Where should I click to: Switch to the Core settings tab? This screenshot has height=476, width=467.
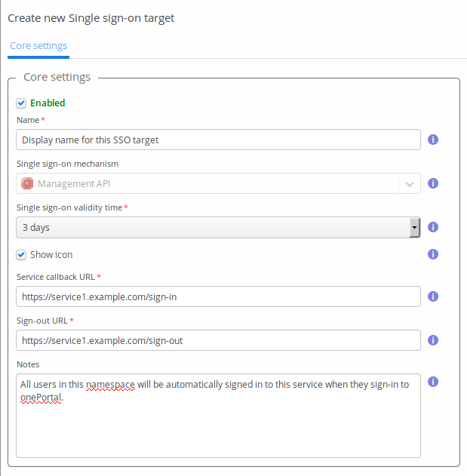coord(38,46)
